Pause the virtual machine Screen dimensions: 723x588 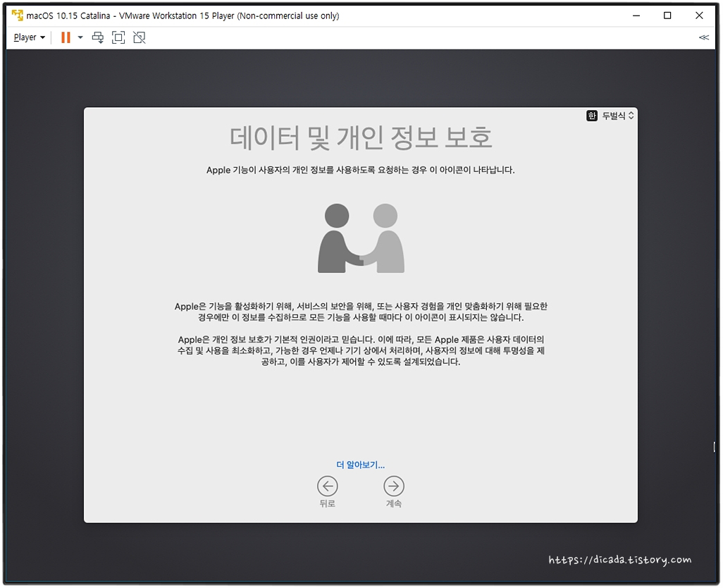point(66,37)
